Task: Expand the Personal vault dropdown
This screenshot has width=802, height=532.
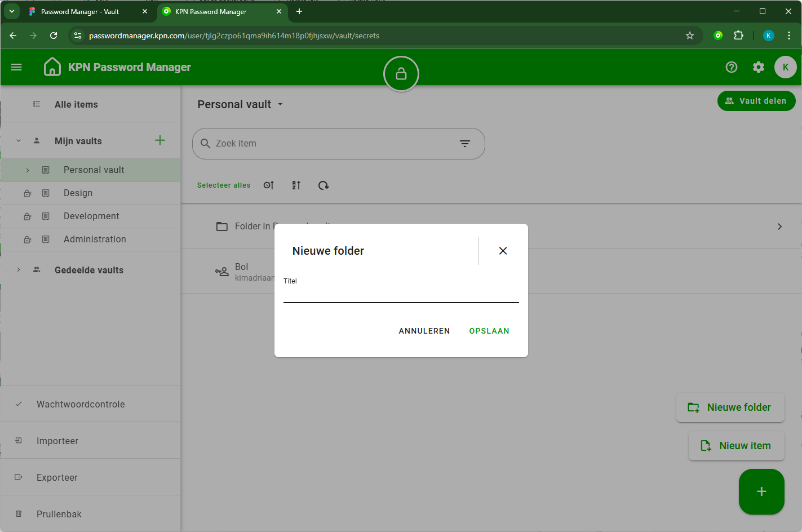Action: 280,105
